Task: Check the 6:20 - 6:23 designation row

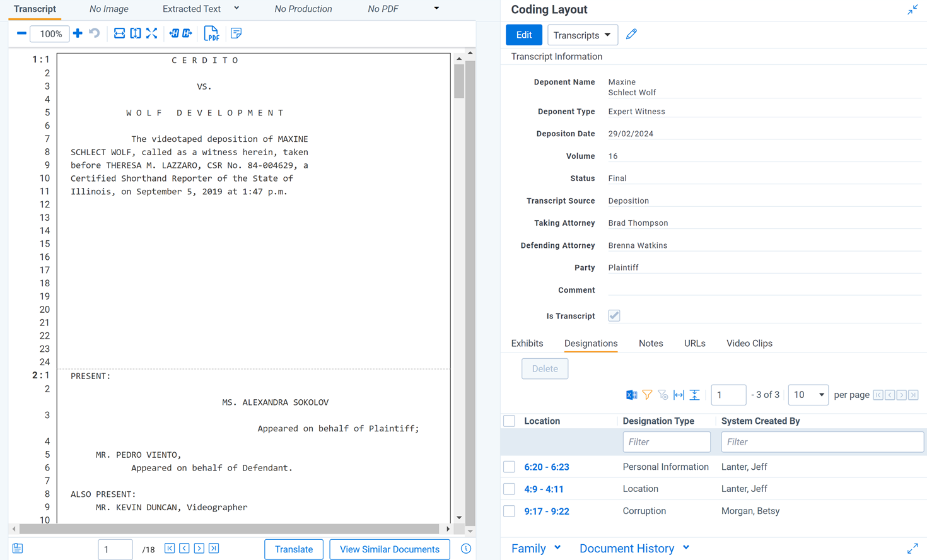Action: coord(510,467)
